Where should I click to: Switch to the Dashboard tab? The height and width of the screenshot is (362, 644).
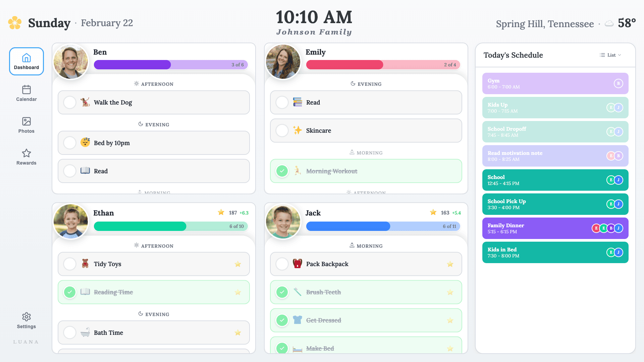[x=26, y=61]
